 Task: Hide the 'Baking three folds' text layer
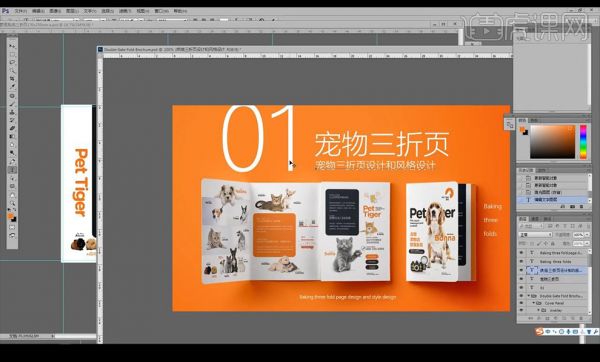coord(521,261)
